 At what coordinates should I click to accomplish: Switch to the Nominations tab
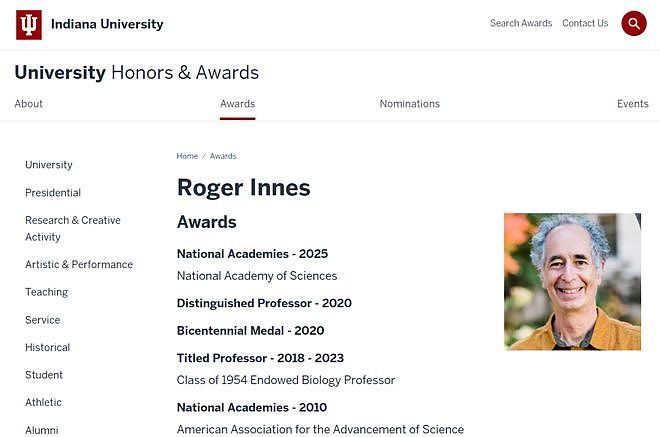click(410, 104)
